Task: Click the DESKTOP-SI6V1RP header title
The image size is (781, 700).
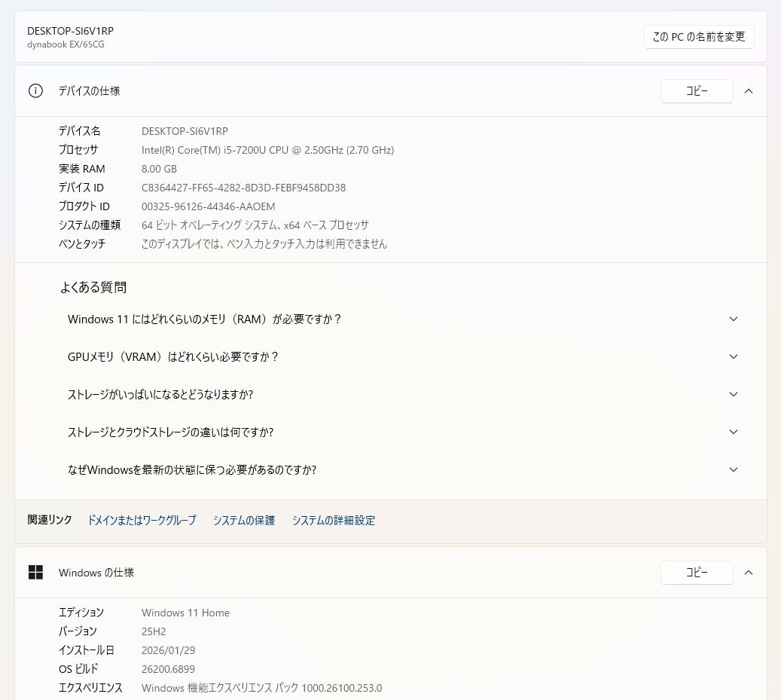Action: coord(70,31)
